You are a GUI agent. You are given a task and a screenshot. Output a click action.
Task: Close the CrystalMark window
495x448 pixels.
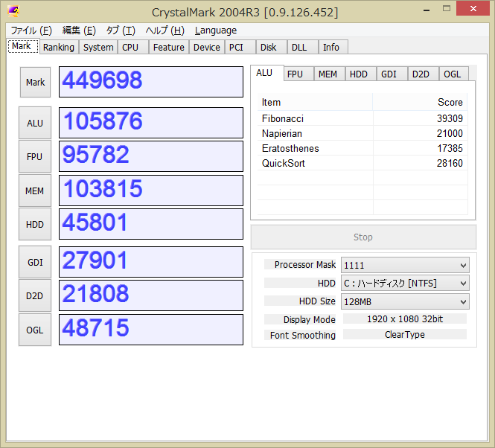[473, 8]
